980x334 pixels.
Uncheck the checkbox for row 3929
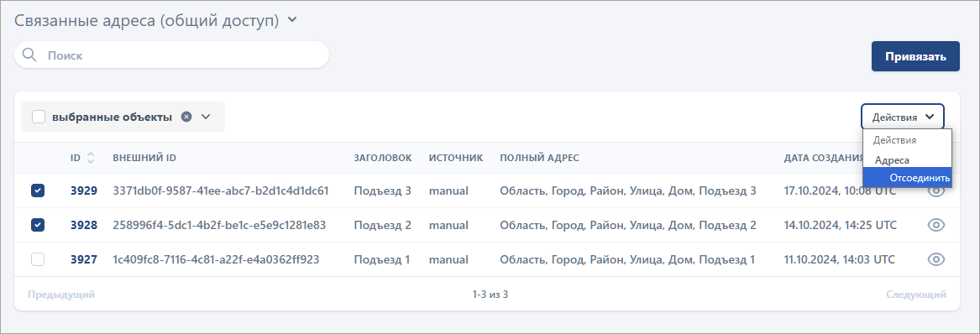pyautogui.click(x=38, y=190)
